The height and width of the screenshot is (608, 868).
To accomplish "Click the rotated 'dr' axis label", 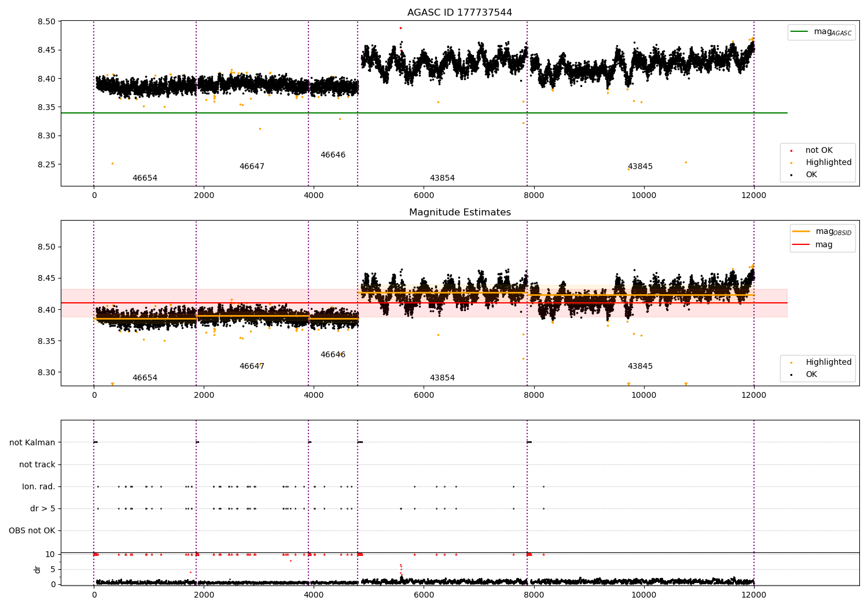I will coord(38,569).
